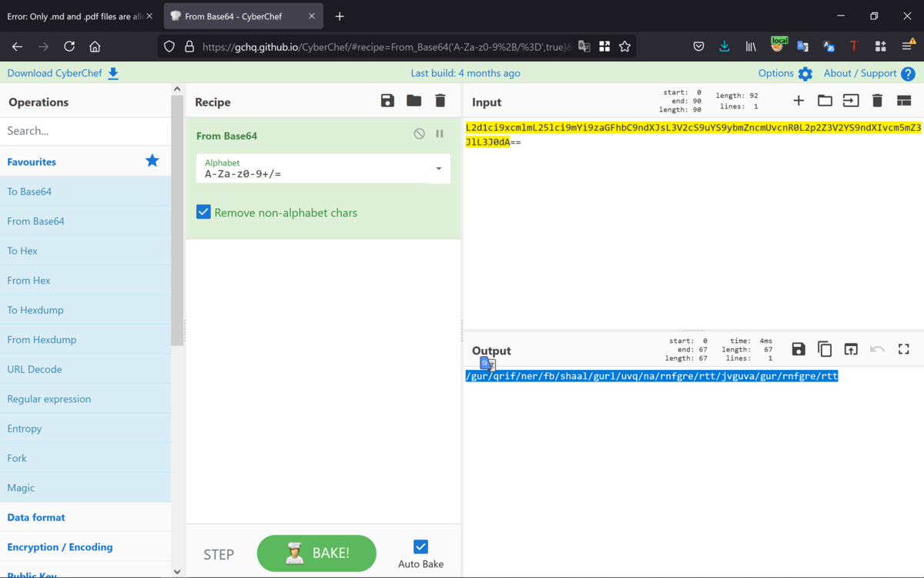Click the Pocket save icon
This screenshot has width=924, height=578.
pyautogui.click(x=698, y=46)
